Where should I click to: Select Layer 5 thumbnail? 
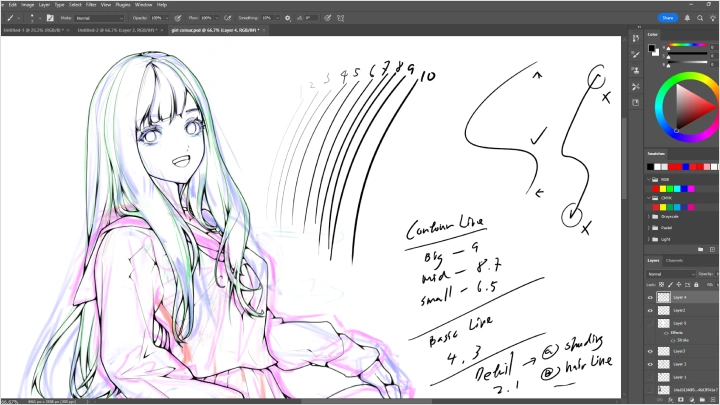(664, 324)
